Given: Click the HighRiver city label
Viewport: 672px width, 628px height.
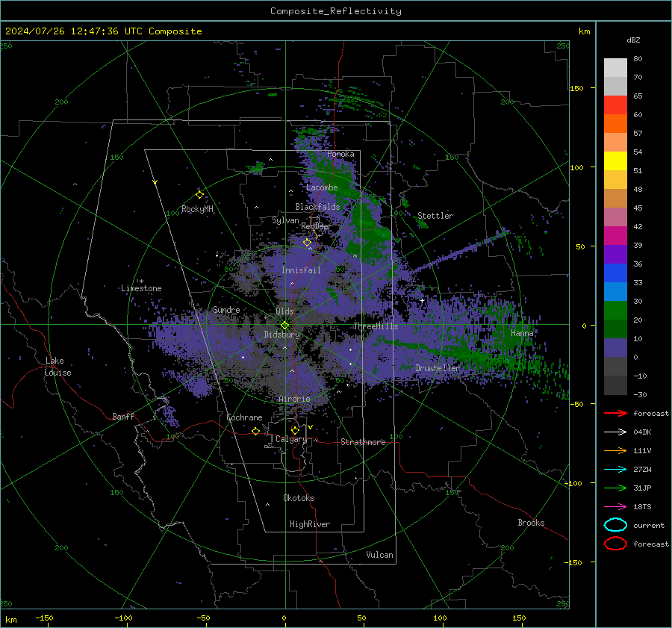Looking at the screenshot, I should [310, 524].
